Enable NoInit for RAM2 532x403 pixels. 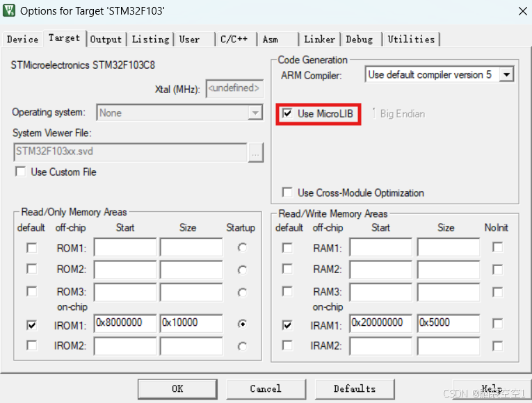[x=497, y=270]
